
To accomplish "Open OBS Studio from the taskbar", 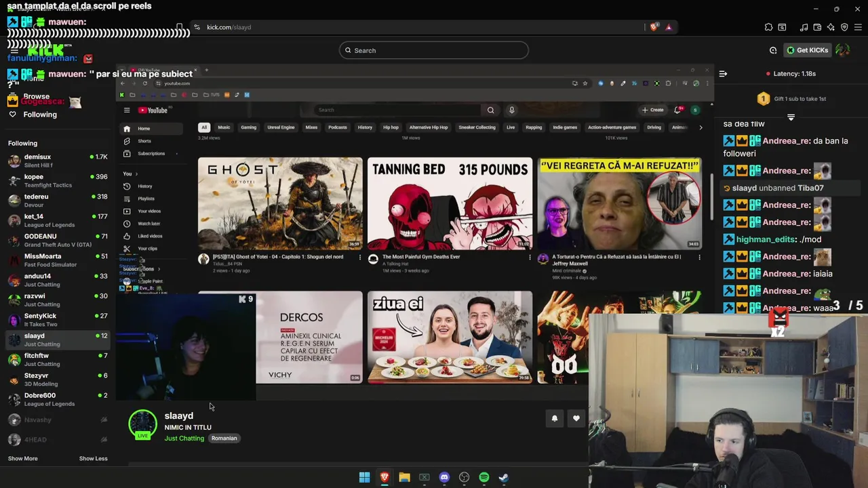I will click(x=464, y=477).
